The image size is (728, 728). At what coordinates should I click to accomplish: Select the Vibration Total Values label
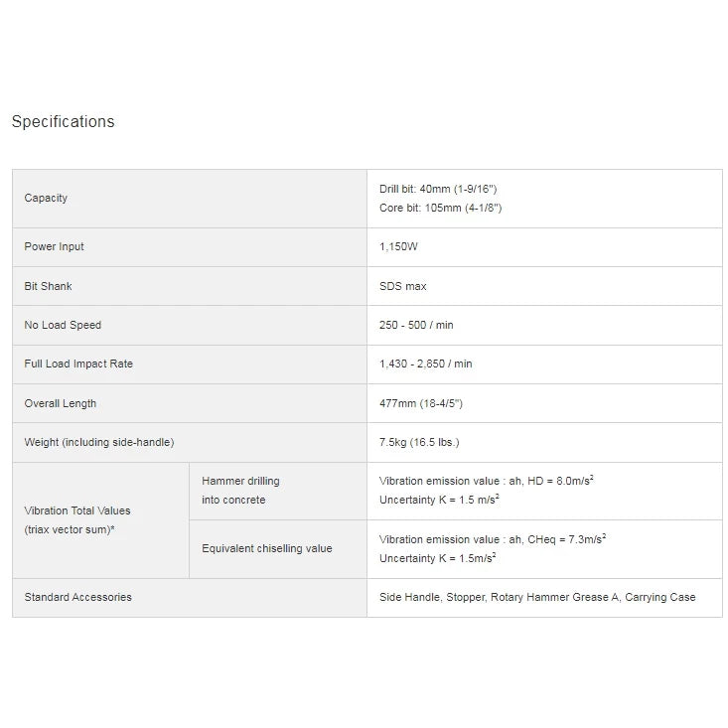[77, 520]
